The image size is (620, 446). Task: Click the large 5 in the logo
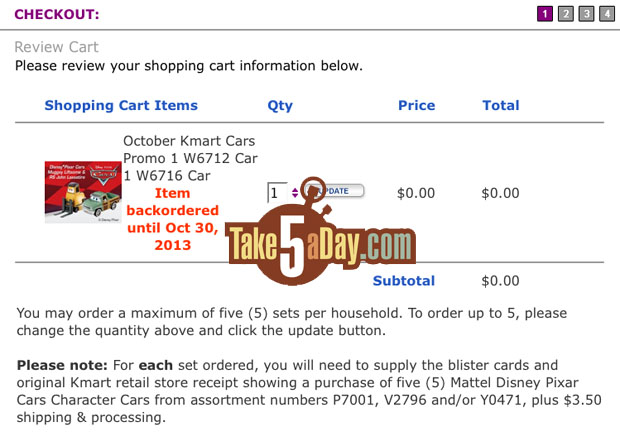coord(292,246)
